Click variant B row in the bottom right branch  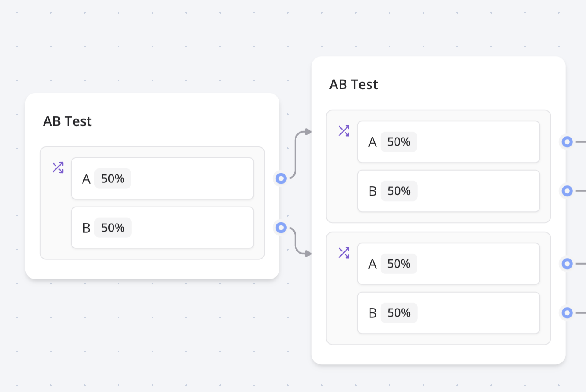pyautogui.click(x=448, y=313)
